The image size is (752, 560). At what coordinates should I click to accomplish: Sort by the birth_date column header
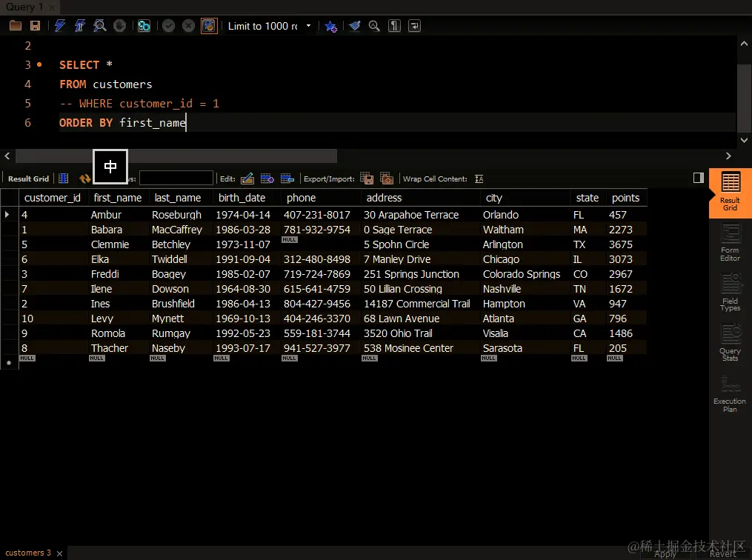click(242, 198)
